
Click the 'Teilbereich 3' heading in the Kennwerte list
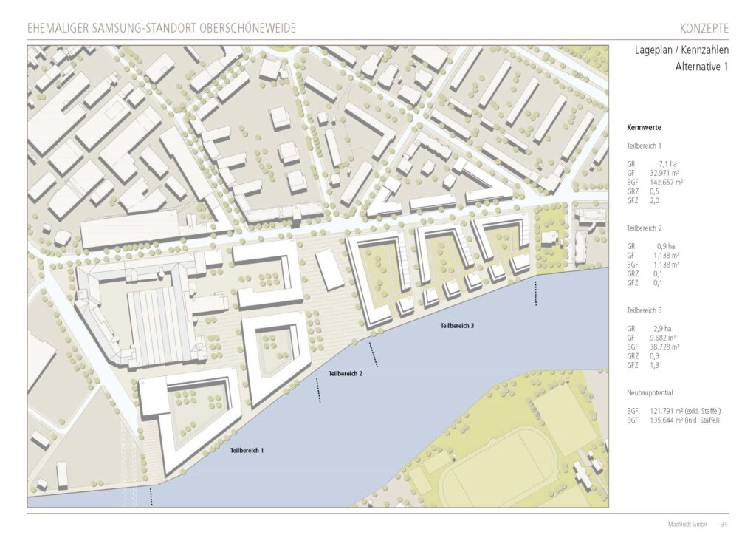tap(645, 310)
